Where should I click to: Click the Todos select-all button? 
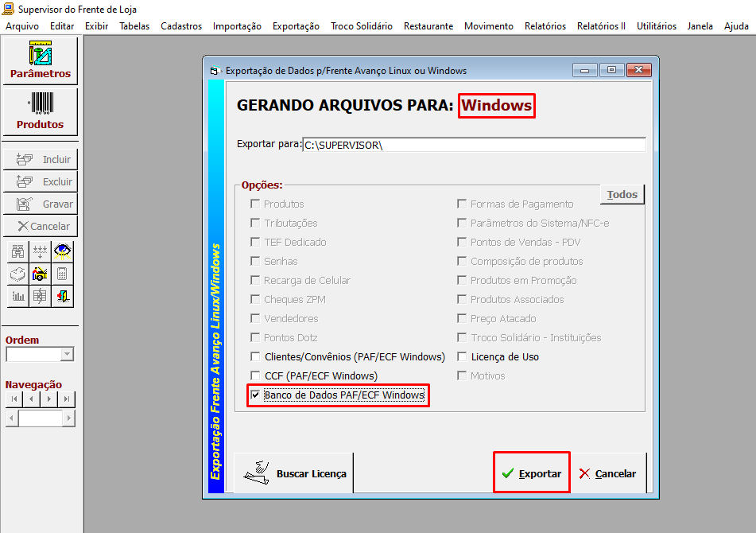[622, 194]
